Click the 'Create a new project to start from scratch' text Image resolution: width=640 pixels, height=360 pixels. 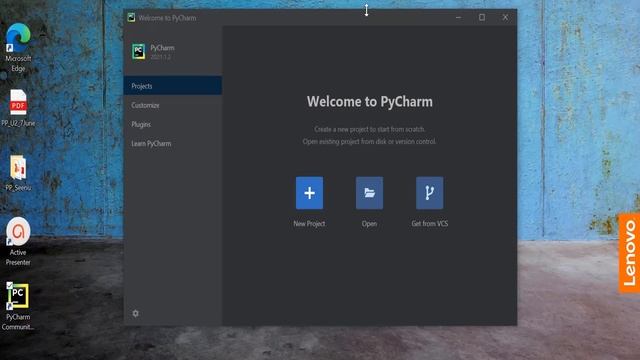point(369,129)
